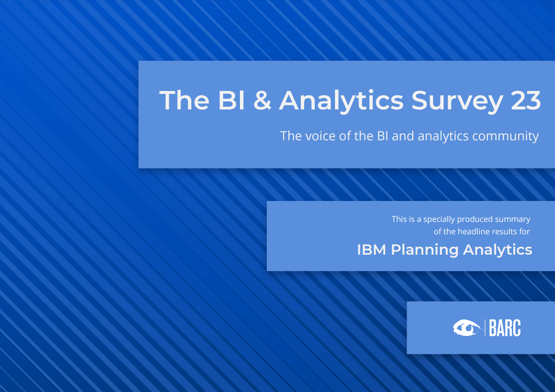The height and width of the screenshot is (392, 555).
Task: Click blank area left of BARC logo
Action: point(429,328)
